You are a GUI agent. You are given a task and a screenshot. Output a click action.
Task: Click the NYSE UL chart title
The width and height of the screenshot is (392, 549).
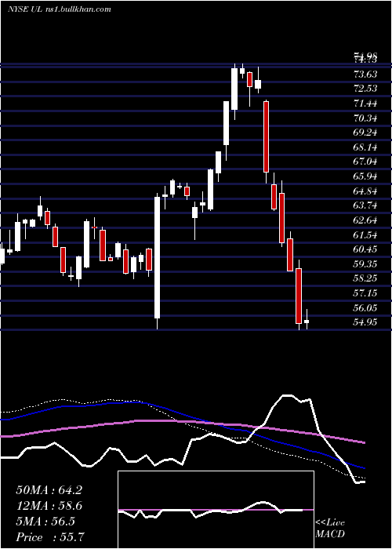(59, 9)
